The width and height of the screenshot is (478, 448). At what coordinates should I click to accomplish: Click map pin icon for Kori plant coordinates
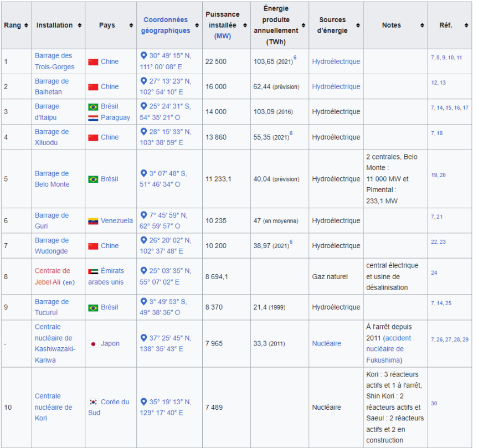pos(143,401)
